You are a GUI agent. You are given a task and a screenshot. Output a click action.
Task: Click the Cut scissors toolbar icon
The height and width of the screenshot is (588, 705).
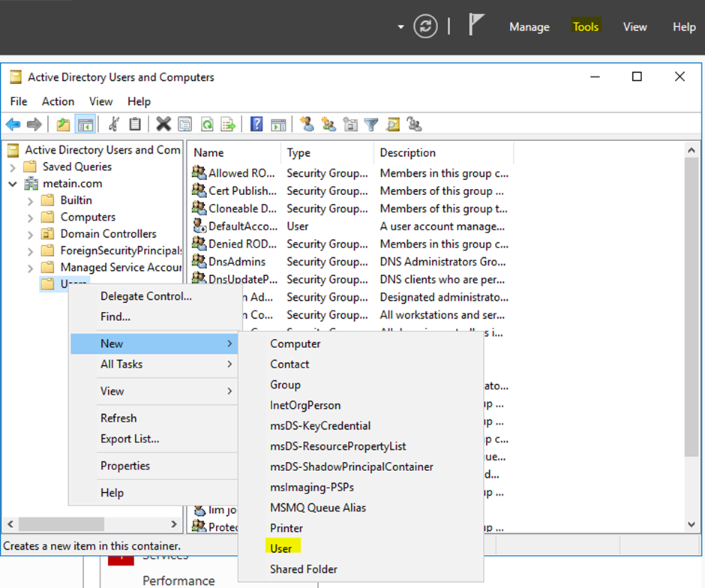(114, 124)
